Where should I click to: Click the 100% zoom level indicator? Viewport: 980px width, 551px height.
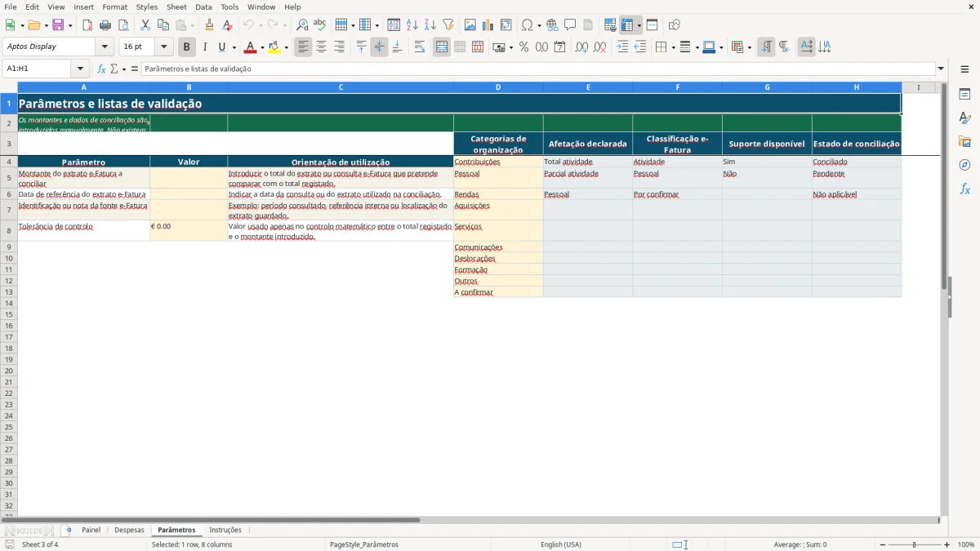click(966, 544)
